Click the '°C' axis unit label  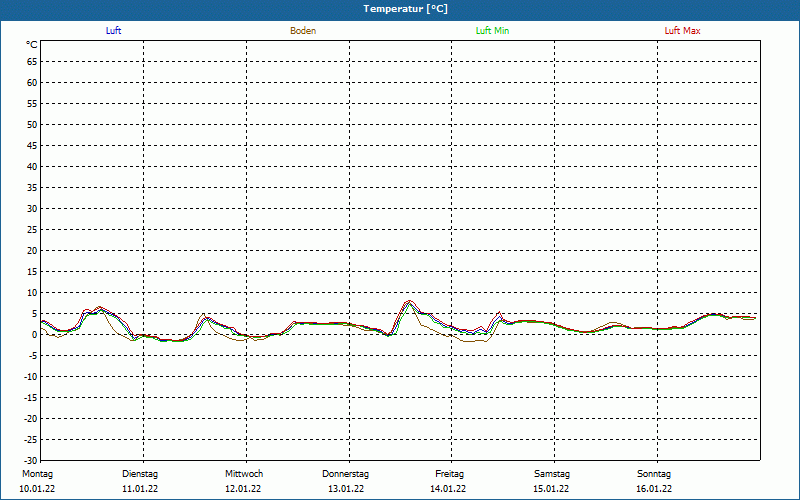tap(32, 45)
